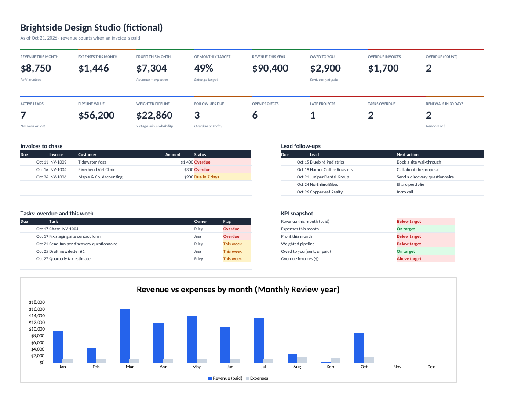Click the Share portfolio next action
This screenshot has width=532, height=411.
411,185
